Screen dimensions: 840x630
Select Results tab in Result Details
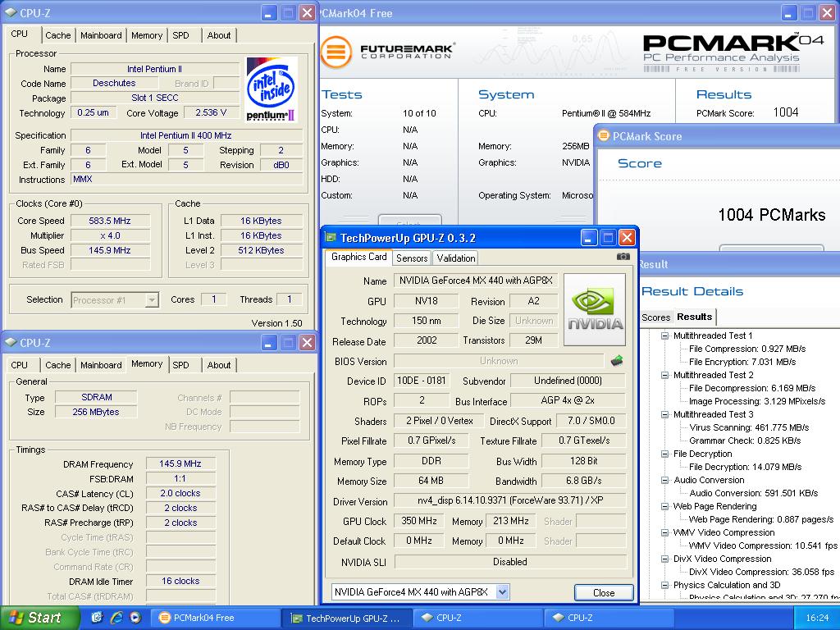pyautogui.click(x=694, y=317)
